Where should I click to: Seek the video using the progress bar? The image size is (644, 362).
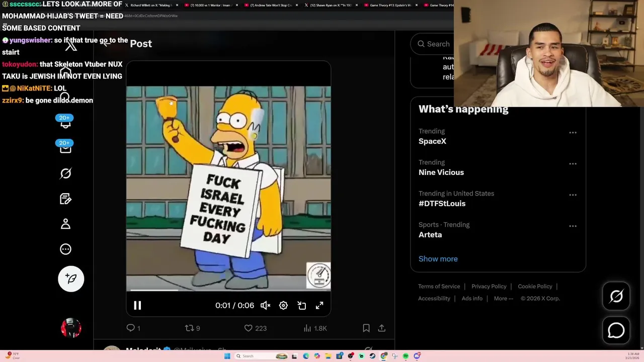coord(228,290)
